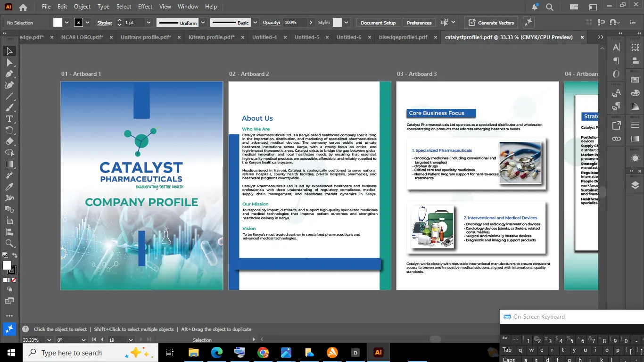Select the Selection tool arrow
The image size is (644, 362).
(9, 51)
